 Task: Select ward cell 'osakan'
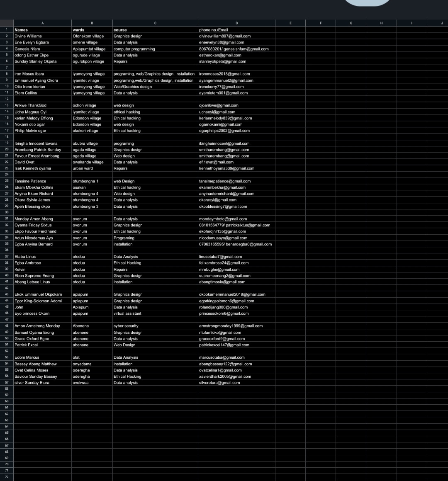tap(92, 187)
